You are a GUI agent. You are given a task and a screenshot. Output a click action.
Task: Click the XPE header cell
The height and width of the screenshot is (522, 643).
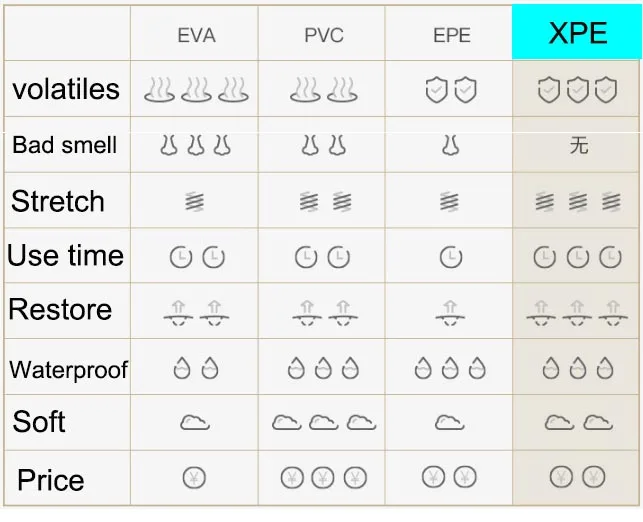[577, 32]
